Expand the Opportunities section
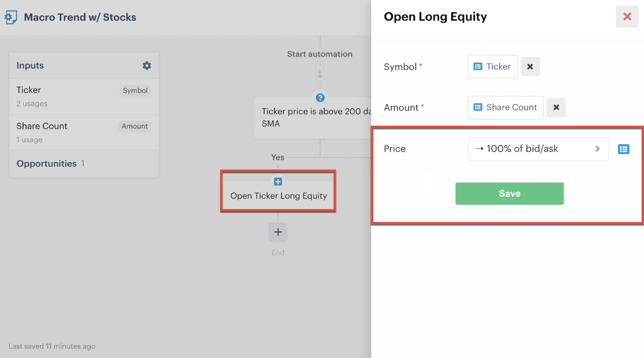The width and height of the screenshot is (644, 358). (x=47, y=163)
